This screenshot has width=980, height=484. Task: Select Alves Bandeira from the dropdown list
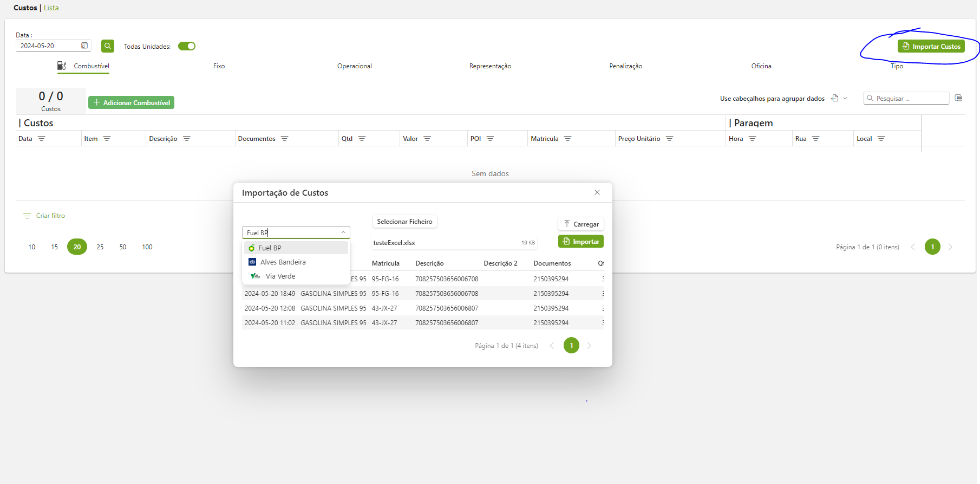(x=283, y=262)
